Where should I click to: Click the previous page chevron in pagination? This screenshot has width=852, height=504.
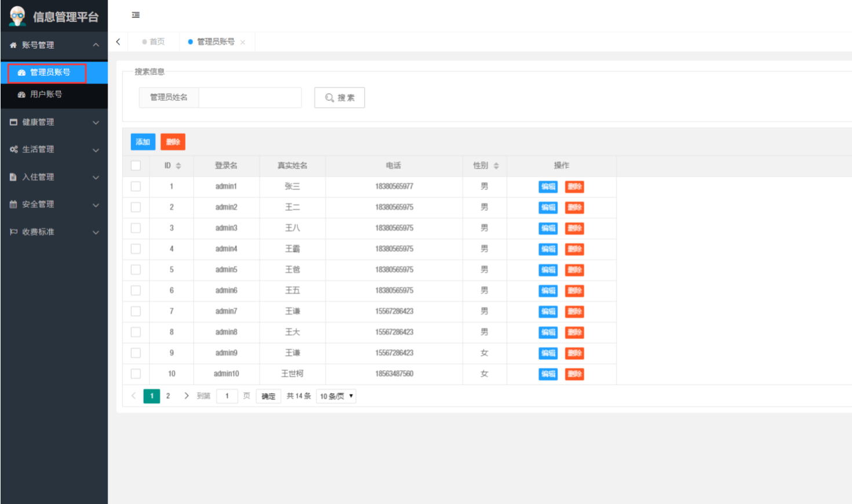tap(133, 396)
